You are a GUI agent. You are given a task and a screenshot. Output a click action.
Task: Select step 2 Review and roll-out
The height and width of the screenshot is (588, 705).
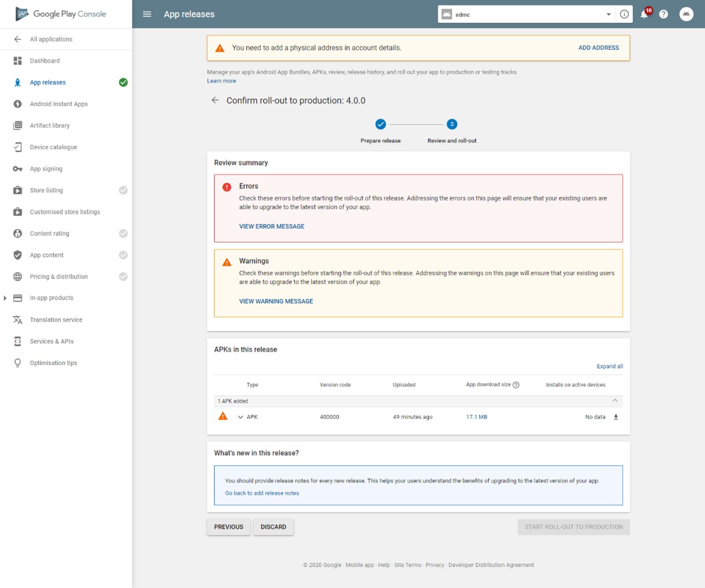click(x=452, y=124)
